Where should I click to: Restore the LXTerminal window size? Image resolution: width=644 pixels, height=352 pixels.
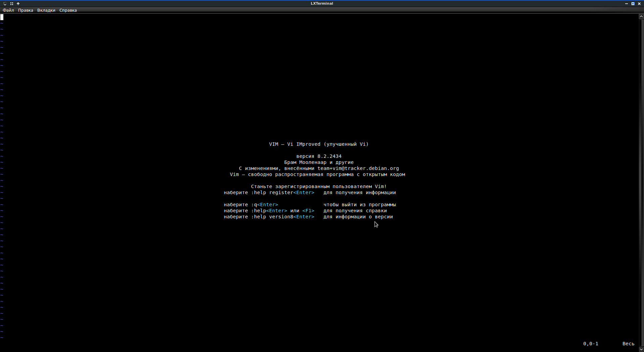coord(633,4)
